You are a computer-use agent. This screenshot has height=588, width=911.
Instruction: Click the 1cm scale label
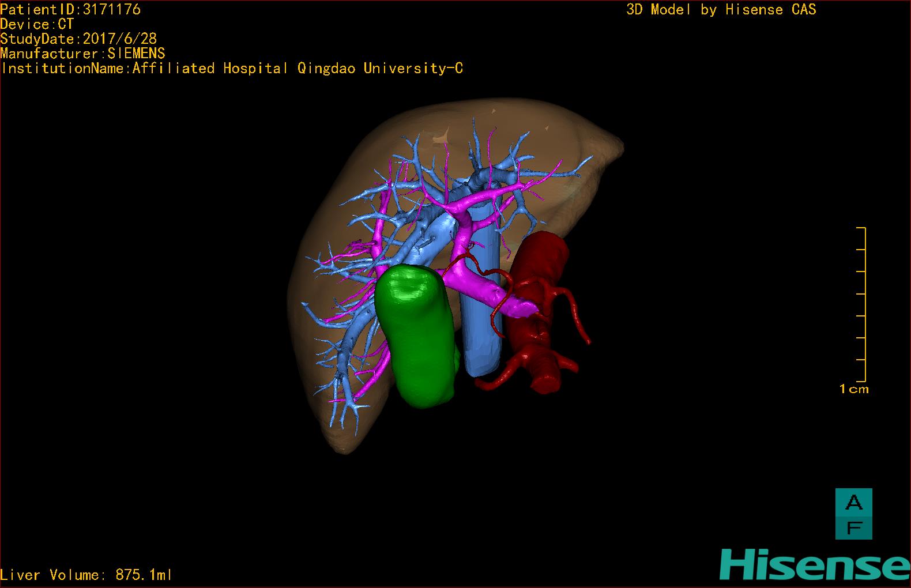854,389
